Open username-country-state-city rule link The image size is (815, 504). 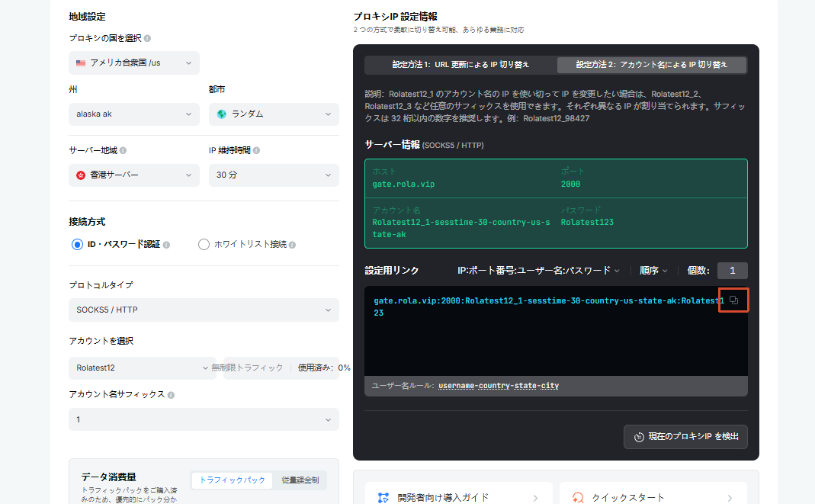(499, 386)
